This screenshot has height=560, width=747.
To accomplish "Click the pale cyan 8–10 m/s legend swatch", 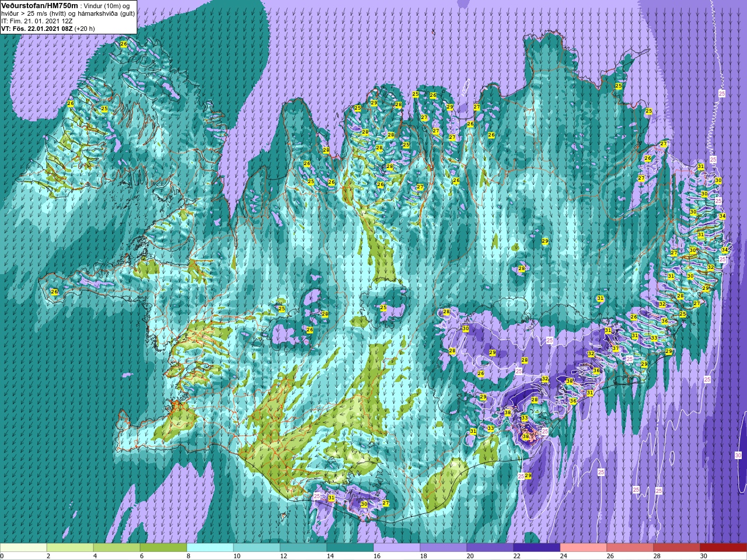I will (x=210, y=548).
